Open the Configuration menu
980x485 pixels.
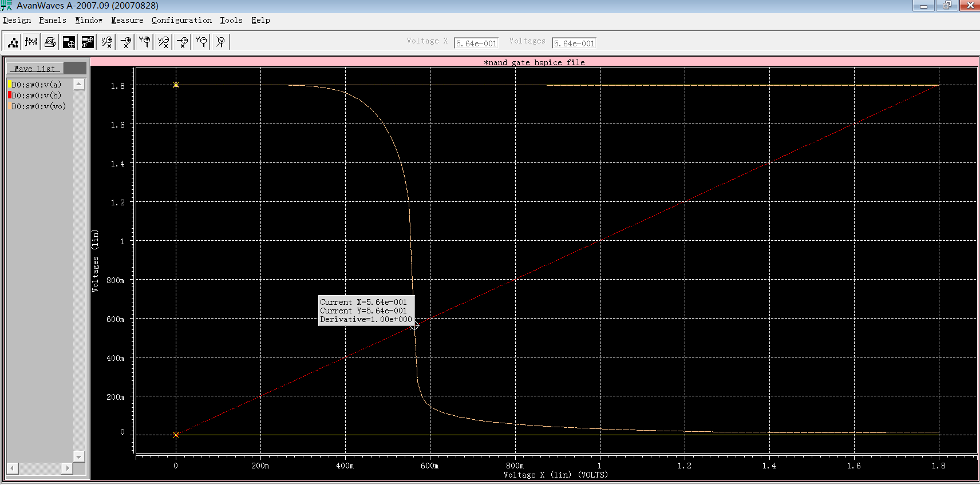click(x=181, y=20)
